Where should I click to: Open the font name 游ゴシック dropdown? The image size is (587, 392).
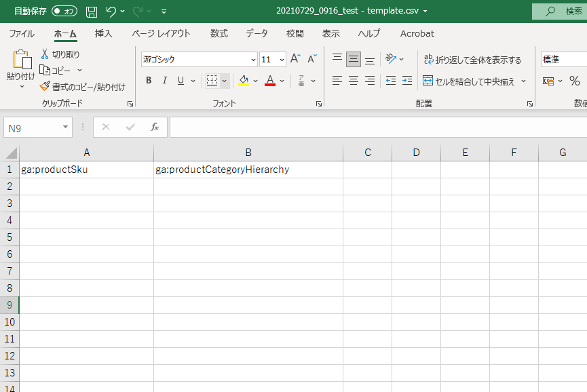pos(253,60)
